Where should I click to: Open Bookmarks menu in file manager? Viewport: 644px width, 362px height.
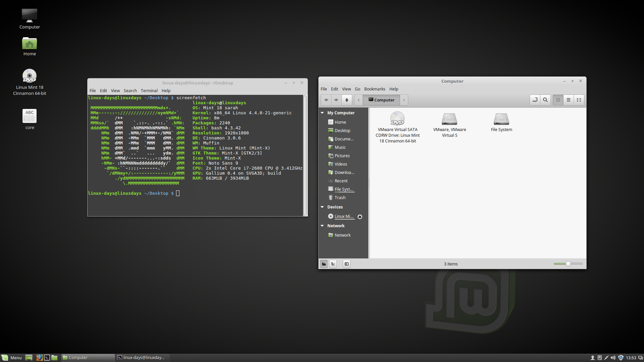(375, 89)
